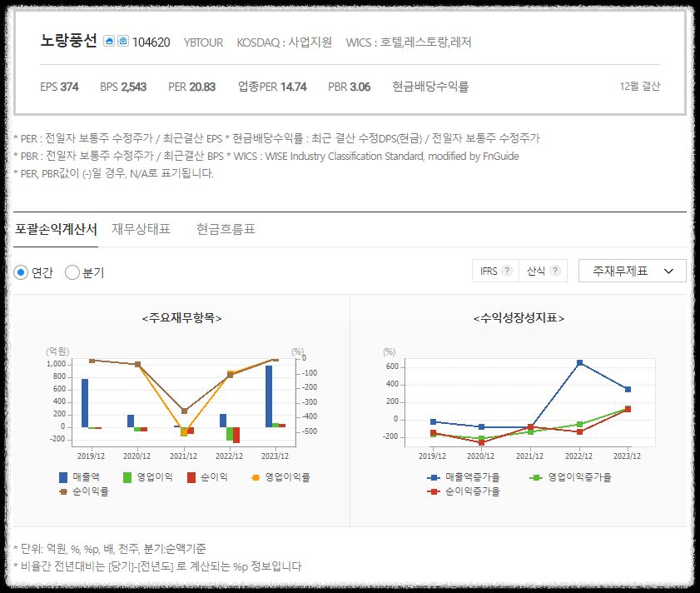Click the BPS 2,543 value

(x=123, y=87)
